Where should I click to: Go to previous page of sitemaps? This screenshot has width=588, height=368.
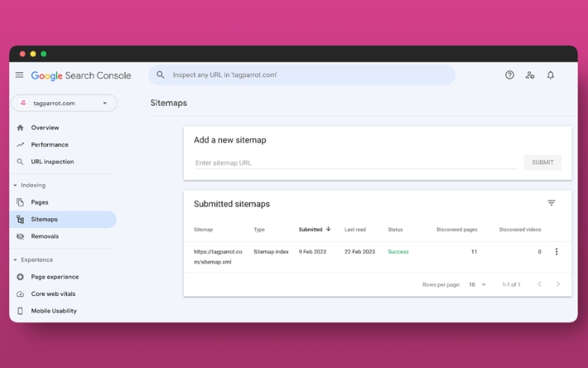click(539, 284)
